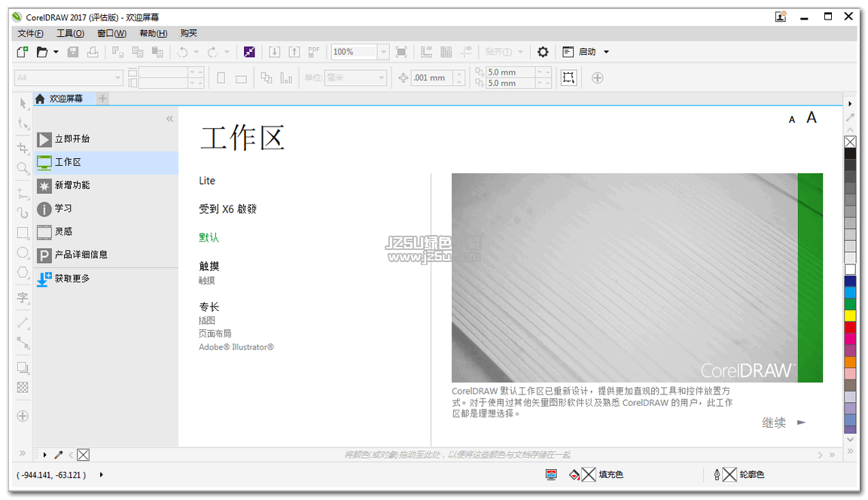Open the 帮助(H) menu

153,33
